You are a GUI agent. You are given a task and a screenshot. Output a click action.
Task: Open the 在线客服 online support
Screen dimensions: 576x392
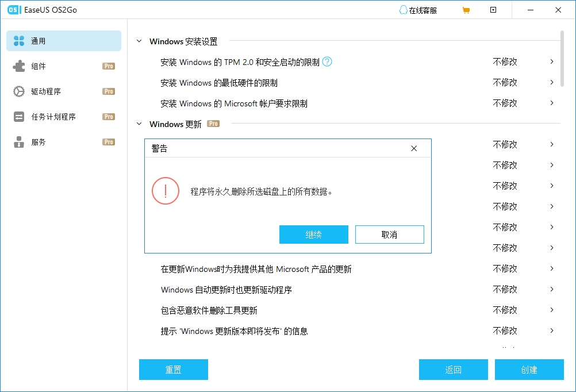pyautogui.click(x=417, y=10)
